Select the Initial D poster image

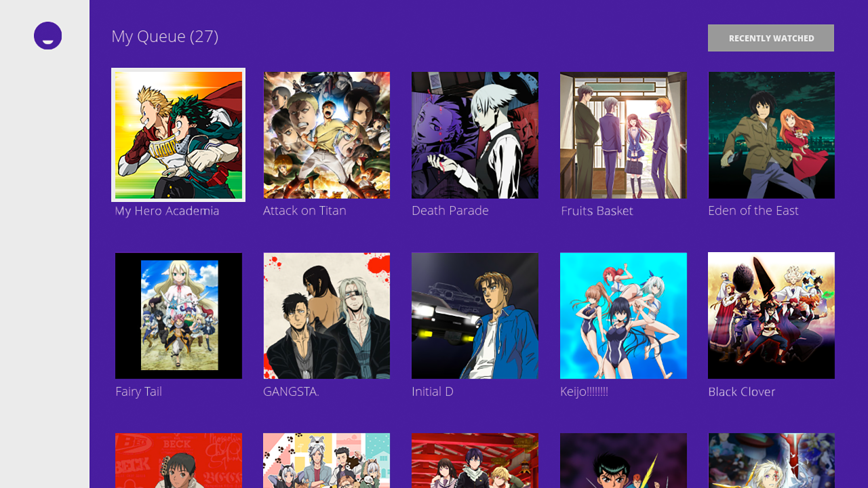point(475,316)
